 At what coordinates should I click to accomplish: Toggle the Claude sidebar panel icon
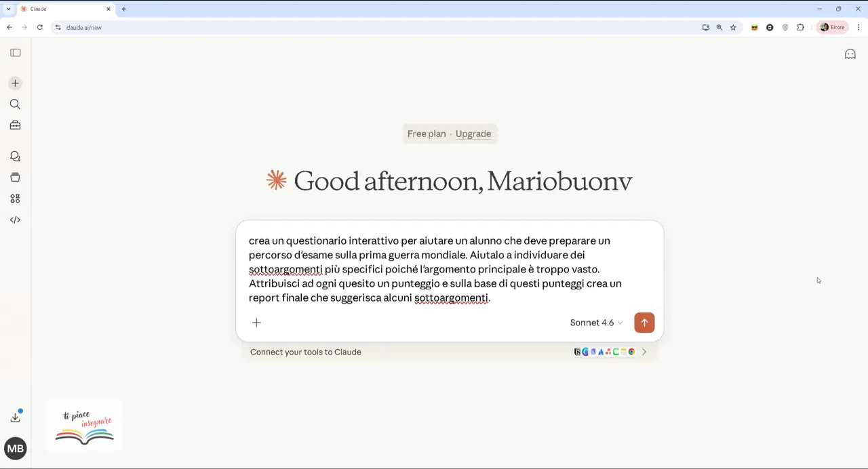coord(16,53)
